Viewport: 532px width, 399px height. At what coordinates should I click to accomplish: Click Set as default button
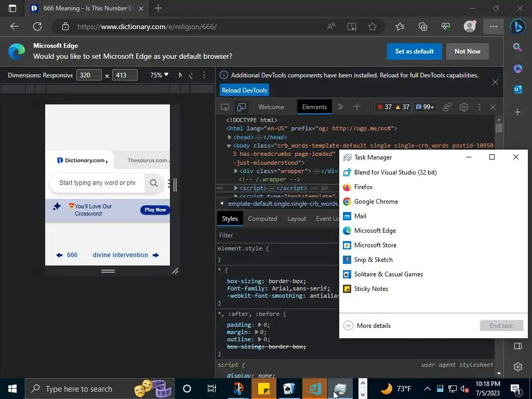[414, 51]
